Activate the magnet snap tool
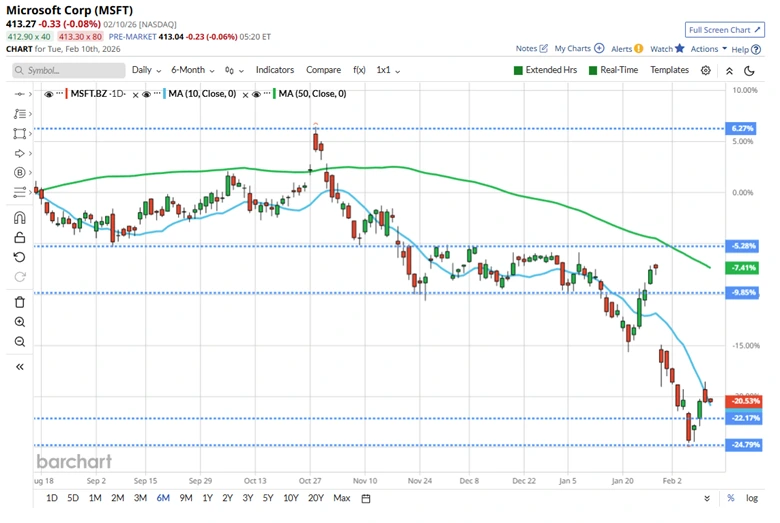Viewport: 780px width, 523px height. tap(19, 217)
